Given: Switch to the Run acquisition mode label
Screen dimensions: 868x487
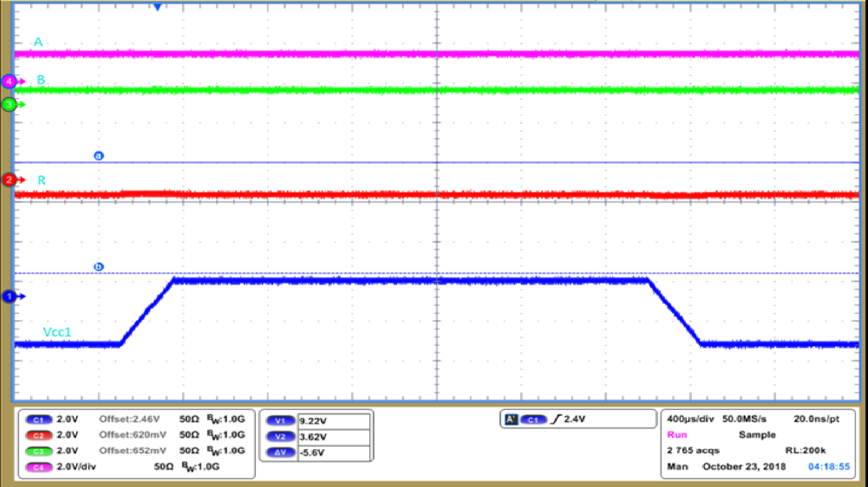Looking at the screenshot, I should [x=678, y=435].
